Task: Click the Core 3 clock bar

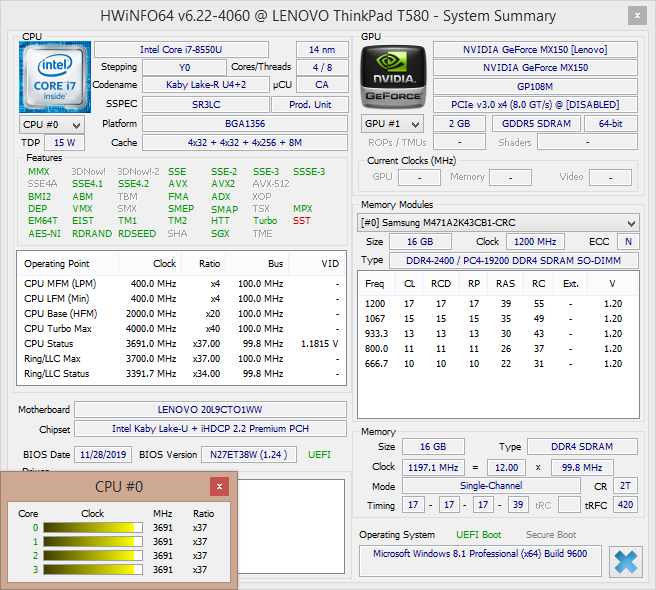Action: tap(93, 569)
